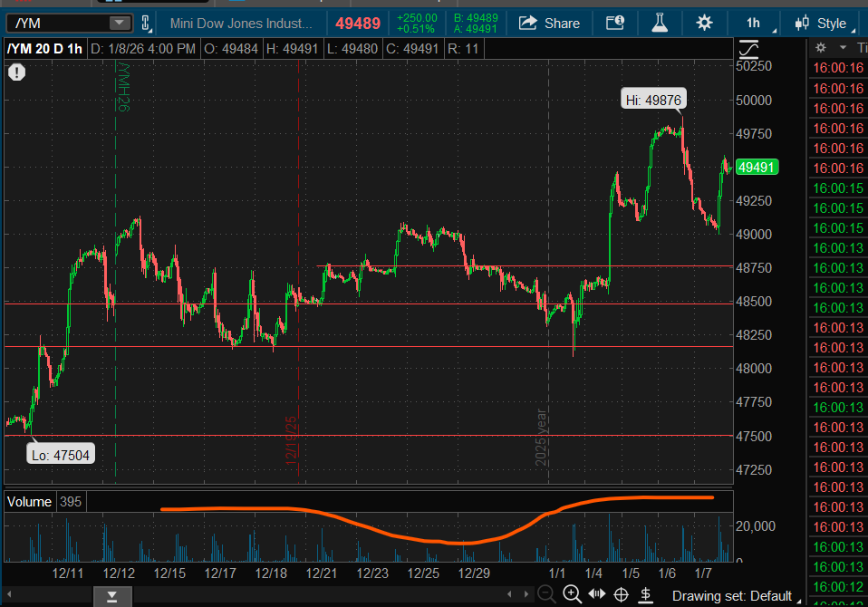Click the dollar price-level drawing icon
The height and width of the screenshot is (607, 868).
tap(645, 595)
